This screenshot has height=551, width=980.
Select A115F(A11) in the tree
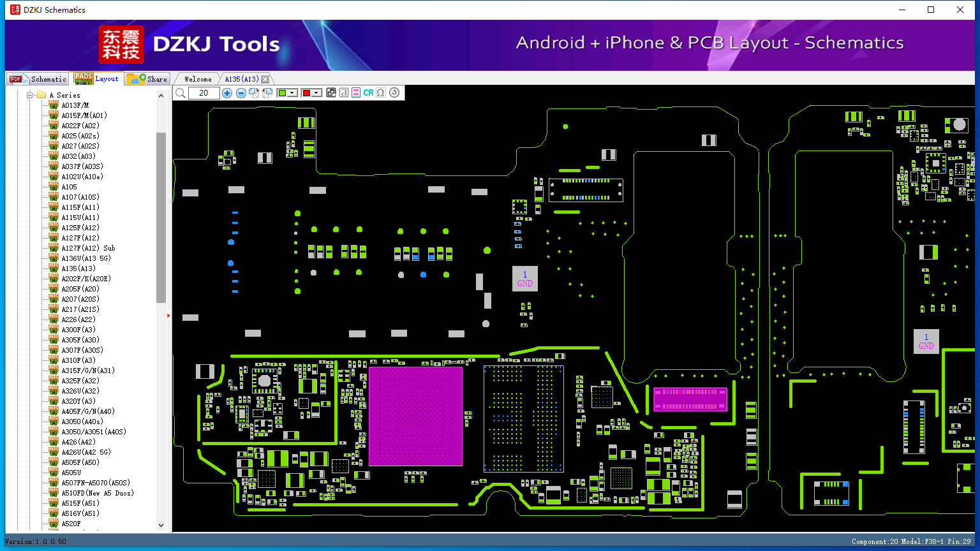click(x=80, y=207)
